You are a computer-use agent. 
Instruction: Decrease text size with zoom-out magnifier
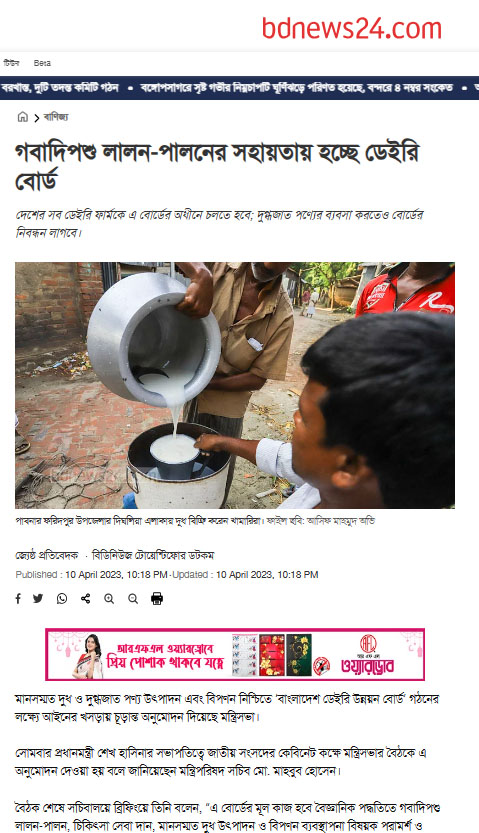click(133, 599)
